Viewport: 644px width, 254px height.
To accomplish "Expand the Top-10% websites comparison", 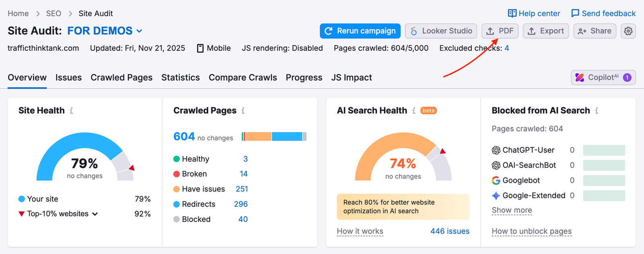I will [x=95, y=214].
